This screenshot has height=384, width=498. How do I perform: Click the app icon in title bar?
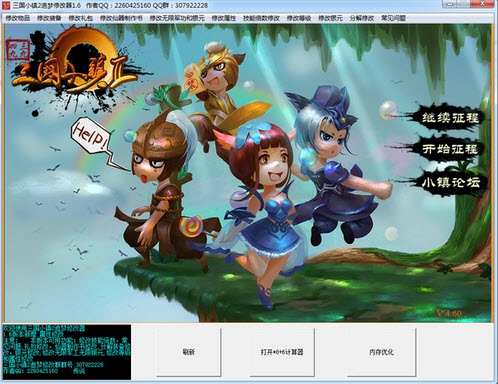[6, 5]
